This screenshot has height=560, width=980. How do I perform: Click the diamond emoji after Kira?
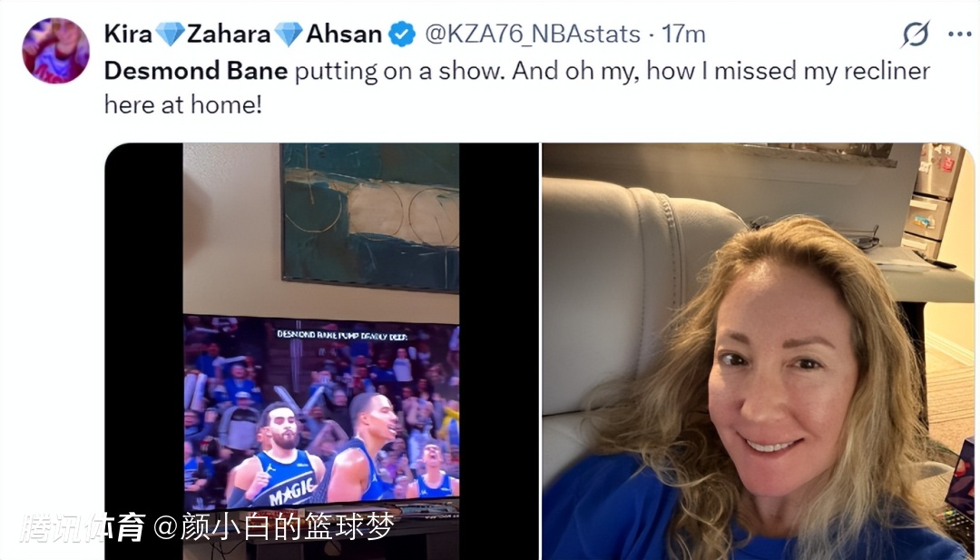(170, 34)
